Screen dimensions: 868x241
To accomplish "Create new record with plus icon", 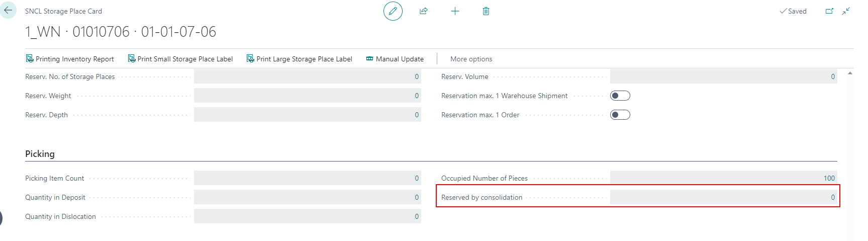I will pyautogui.click(x=455, y=11).
